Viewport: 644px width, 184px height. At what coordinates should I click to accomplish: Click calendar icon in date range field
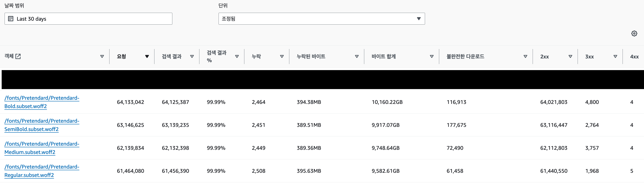[11, 19]
